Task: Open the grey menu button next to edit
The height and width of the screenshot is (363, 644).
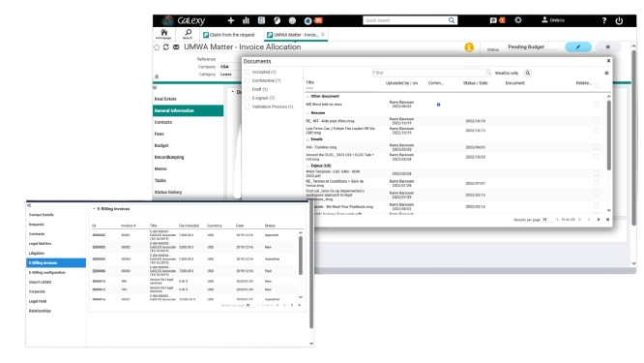Action: pos(608,46)
